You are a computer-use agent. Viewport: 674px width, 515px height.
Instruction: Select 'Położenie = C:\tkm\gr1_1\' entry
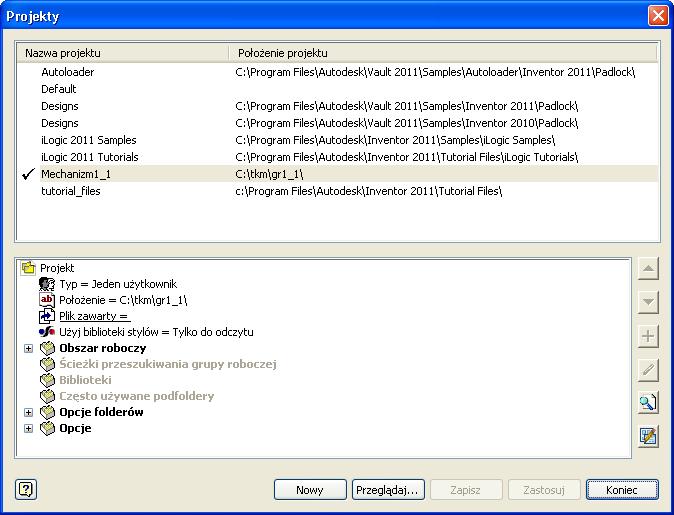[x=123, y=300]
